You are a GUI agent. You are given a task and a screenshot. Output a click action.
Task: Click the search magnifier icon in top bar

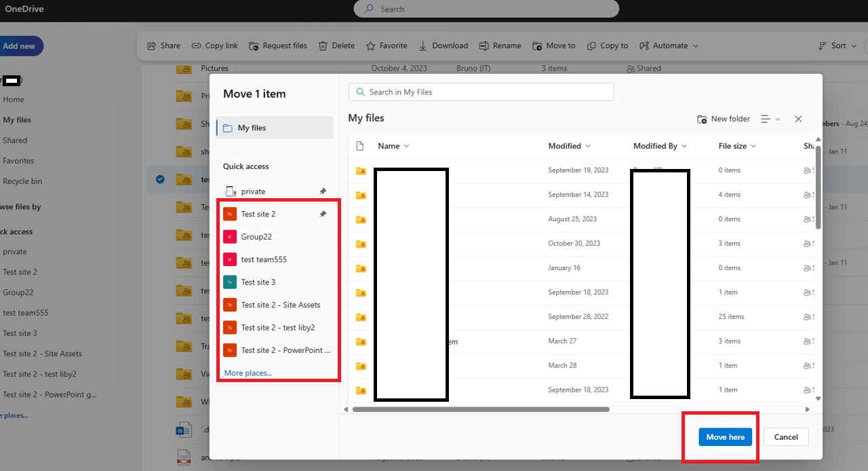point(369,9)
